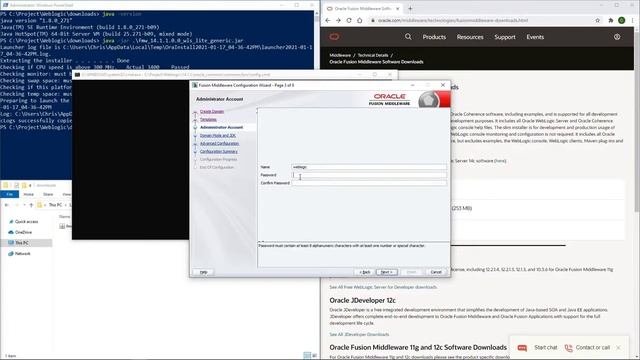Click the Oracle logo on the website

[x=334, y=37]
